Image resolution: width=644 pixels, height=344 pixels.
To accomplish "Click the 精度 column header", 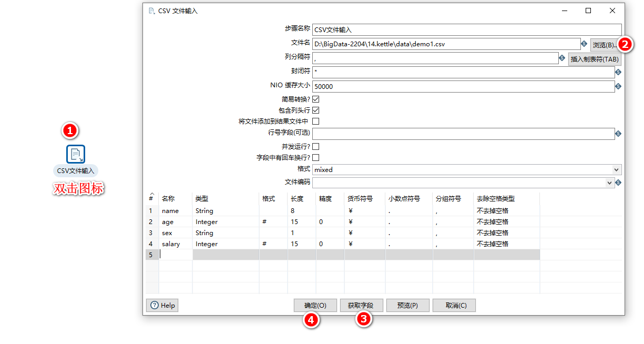I will pos(330,199).
